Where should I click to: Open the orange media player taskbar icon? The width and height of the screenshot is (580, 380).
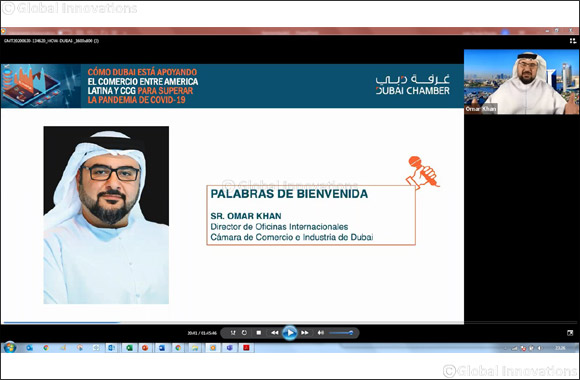[x=213, y=348]
